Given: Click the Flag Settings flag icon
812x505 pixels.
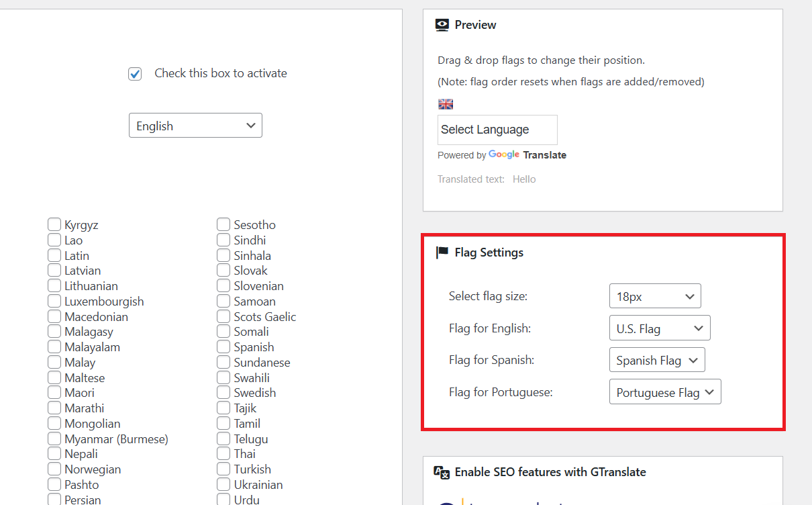Looking at the screenshot, I should [442, 252].
